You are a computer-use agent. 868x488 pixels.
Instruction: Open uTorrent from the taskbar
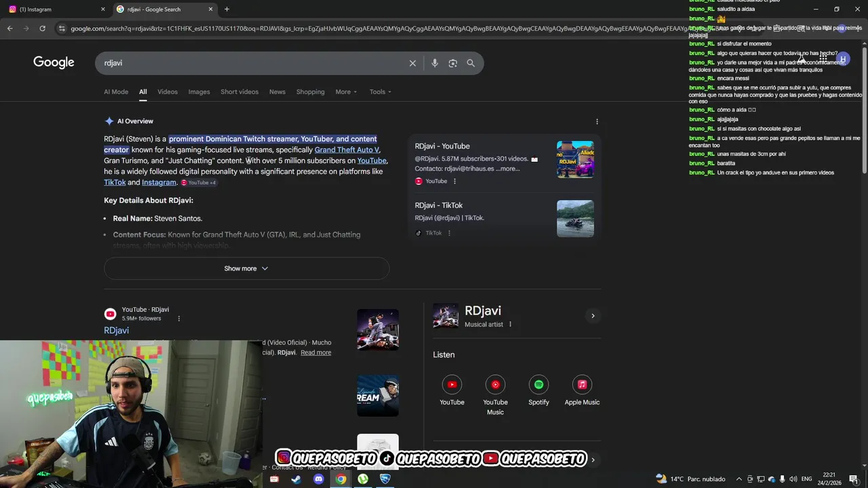point(363,479)
